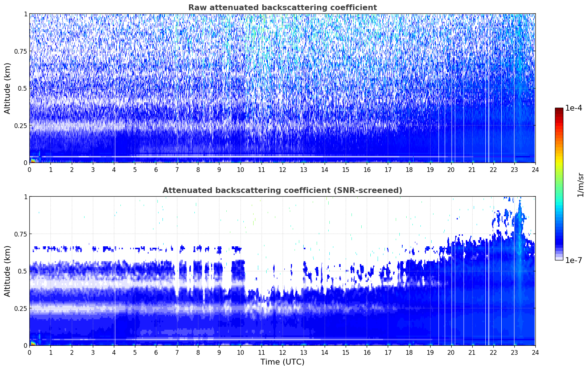Click the '1e-4' colorbar maximum label

click(573, 108)
